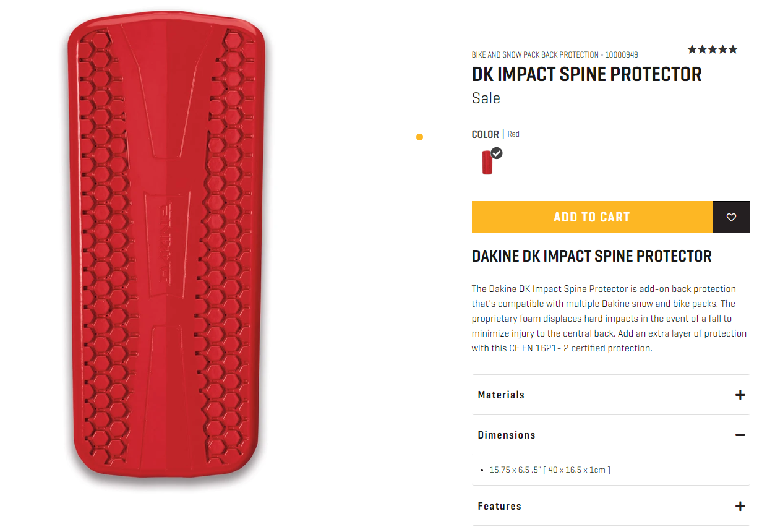
Task: Click the plus icon beside Features
Action: (x=740, y=506)
